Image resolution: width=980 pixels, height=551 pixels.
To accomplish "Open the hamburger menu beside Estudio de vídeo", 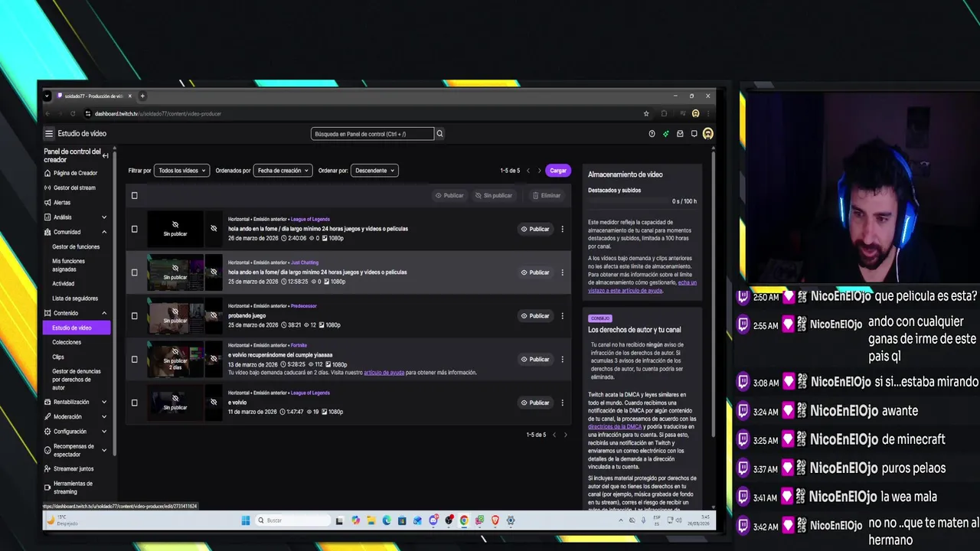I will pos(49,133).
